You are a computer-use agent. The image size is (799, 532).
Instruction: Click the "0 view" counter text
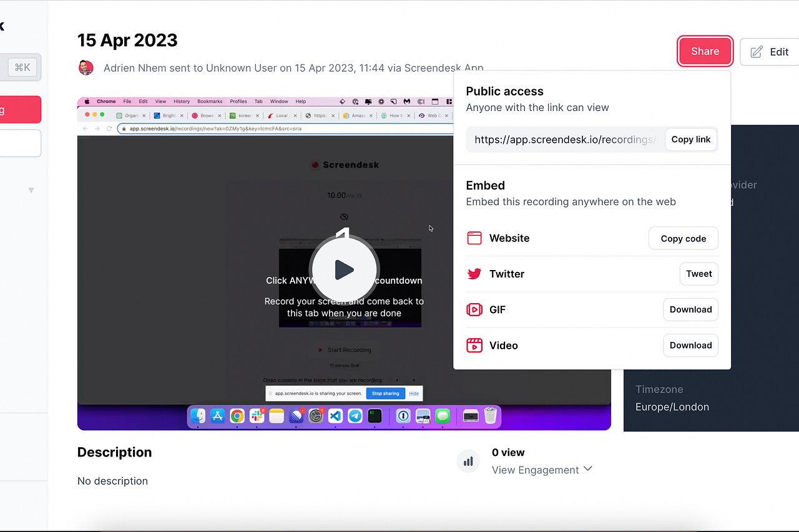[x=508, y=452]
